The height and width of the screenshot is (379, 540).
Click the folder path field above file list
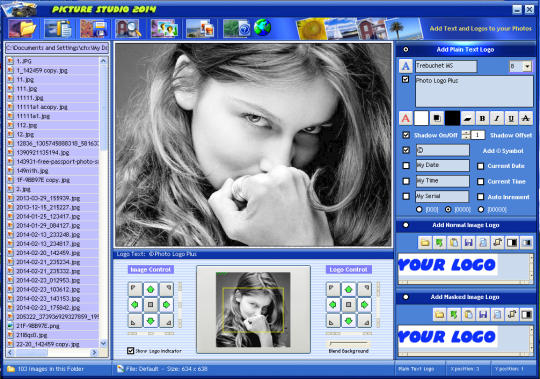click(x=57, y=48)
